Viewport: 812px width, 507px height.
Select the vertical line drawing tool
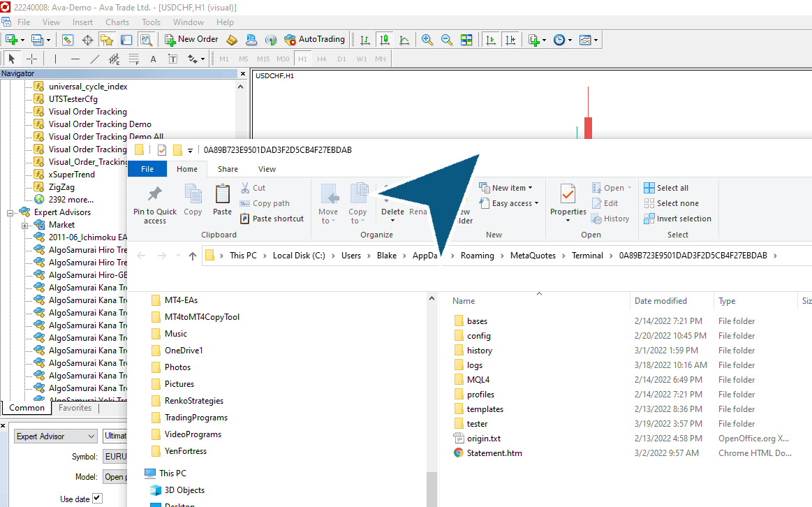55,59
